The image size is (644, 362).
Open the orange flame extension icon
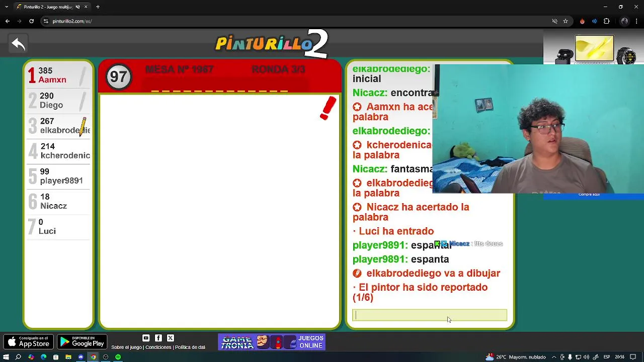(582, 21)
